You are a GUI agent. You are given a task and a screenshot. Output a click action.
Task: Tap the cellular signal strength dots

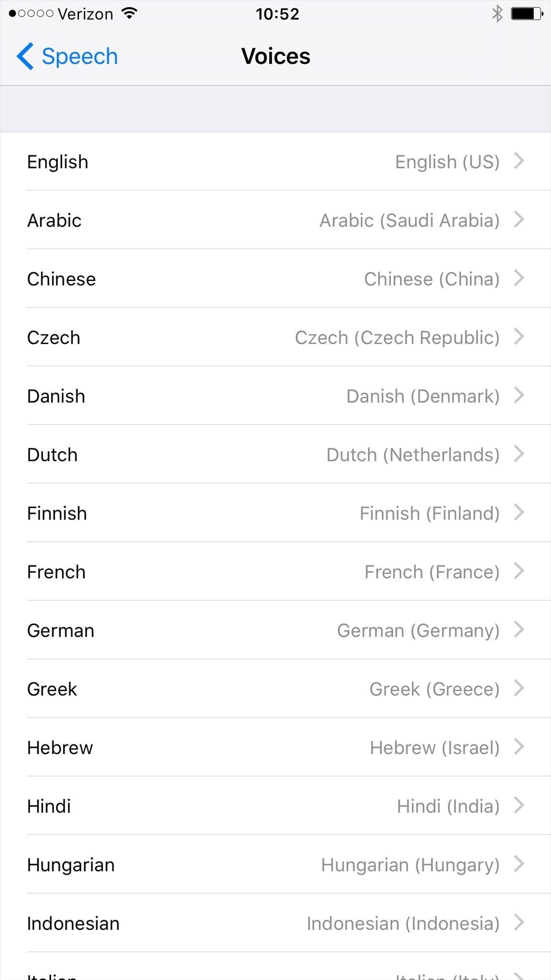coord(31,13)
